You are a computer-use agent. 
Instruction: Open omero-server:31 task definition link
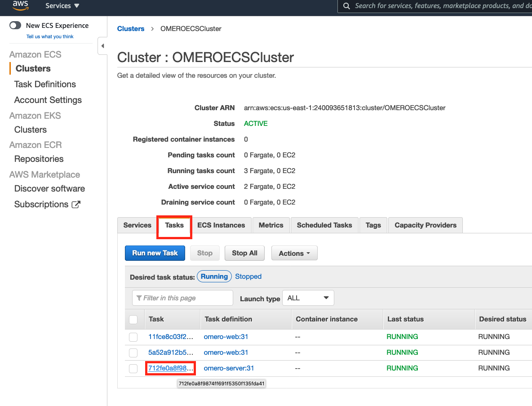pyautogui.click(x=229, y=368)
